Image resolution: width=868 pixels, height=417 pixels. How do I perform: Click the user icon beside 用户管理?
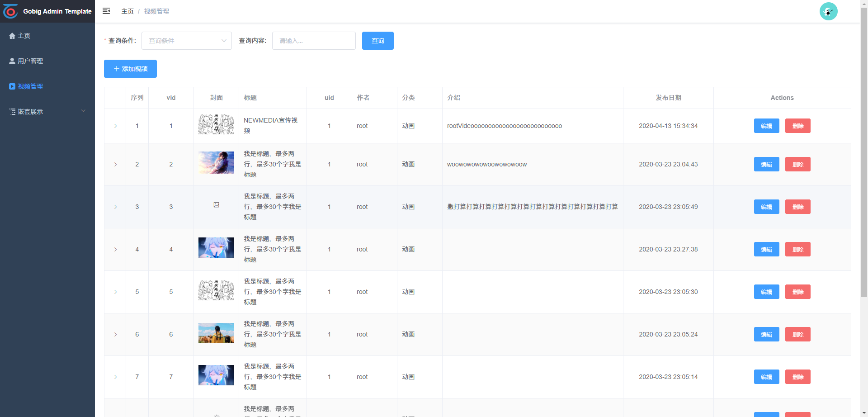point(12,60)
